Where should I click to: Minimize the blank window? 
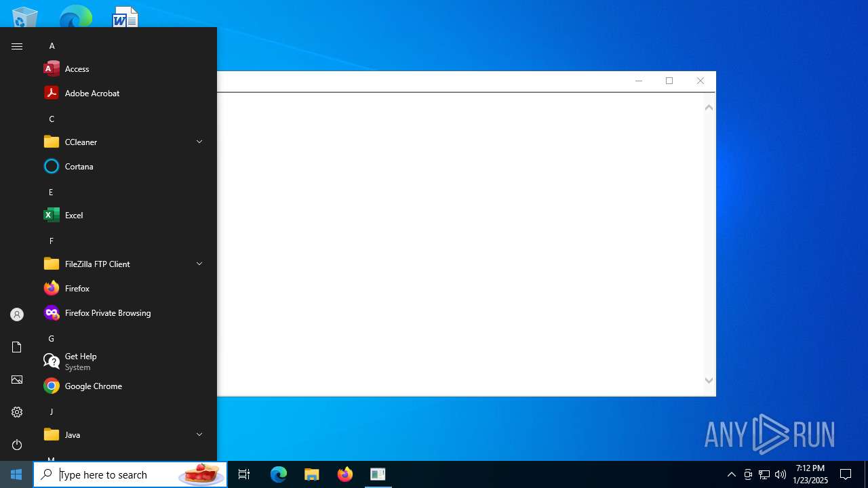(x=638, y=81)
